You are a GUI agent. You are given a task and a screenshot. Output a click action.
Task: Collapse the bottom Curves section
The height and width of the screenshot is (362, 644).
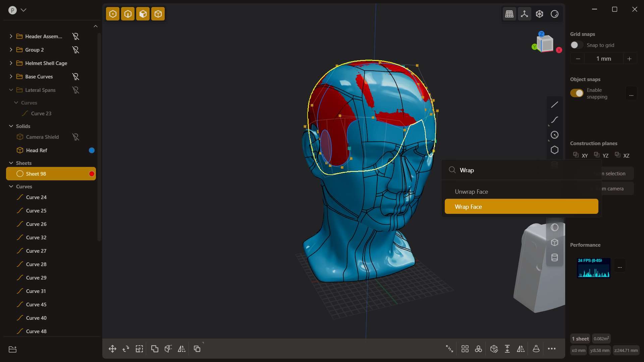click(x=11, y=186)
